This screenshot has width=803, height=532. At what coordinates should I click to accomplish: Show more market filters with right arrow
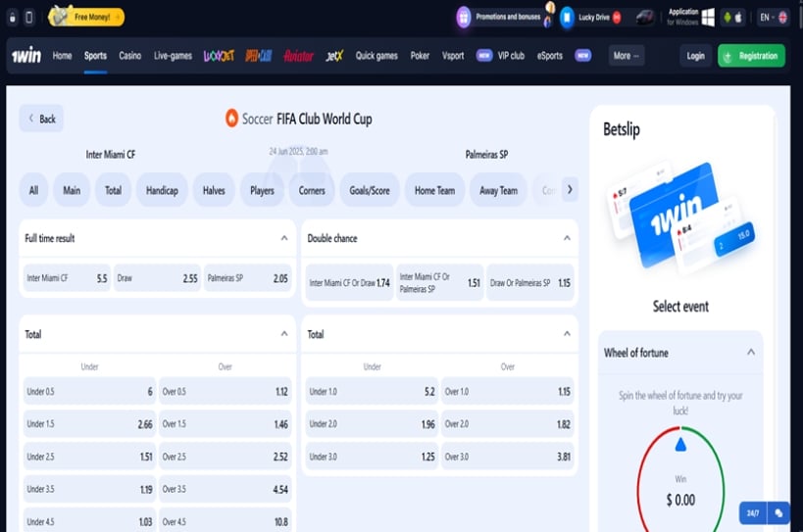570,190
